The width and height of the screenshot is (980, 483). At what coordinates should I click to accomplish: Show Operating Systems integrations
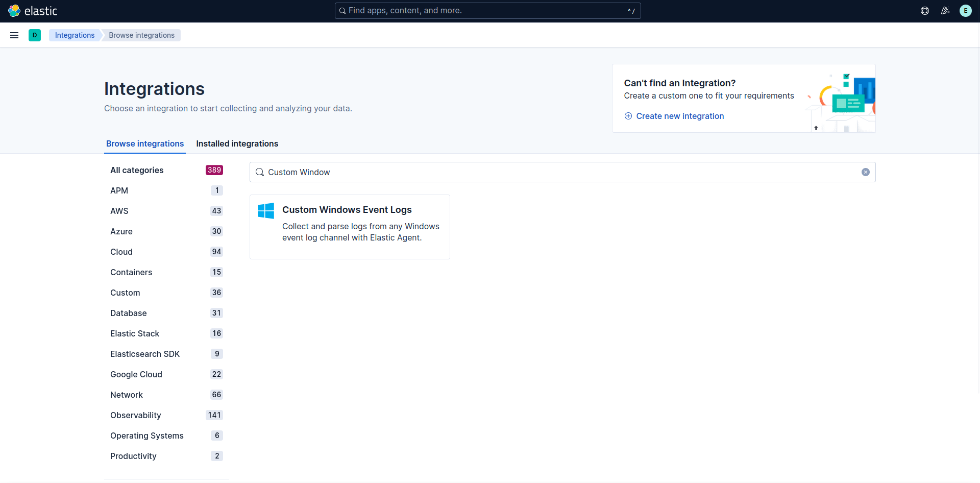click(166, 436)
